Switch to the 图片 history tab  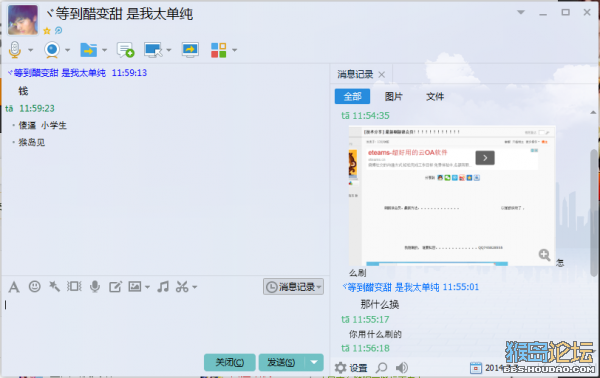pyautogui.click(x=394, y=96)
